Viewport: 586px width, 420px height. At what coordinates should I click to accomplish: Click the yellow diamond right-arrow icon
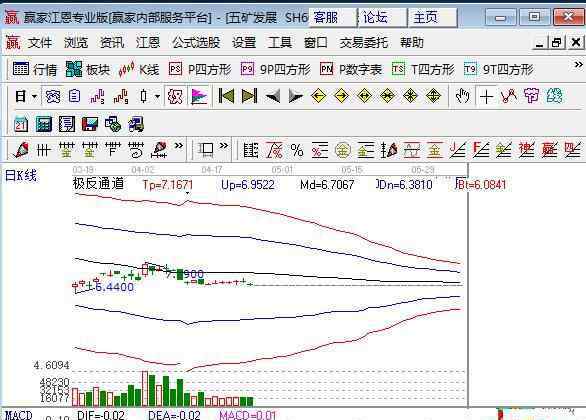(x=341, y=96)
